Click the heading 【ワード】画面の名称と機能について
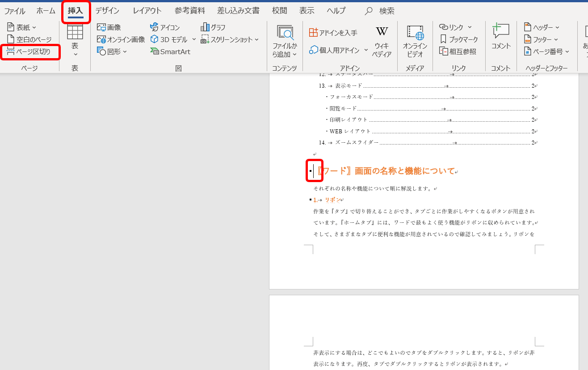Image resolution: width=588 pixels, height=370 pixels. click(385, 171)
